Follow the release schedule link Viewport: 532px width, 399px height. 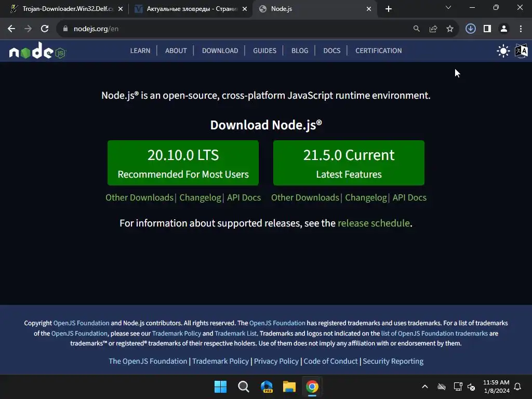pyautogui.click(x=374, y=223)
